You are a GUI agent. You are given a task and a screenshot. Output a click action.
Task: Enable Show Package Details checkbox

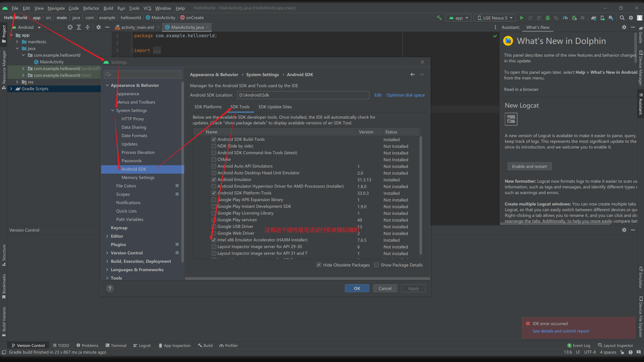coord(377,265)
